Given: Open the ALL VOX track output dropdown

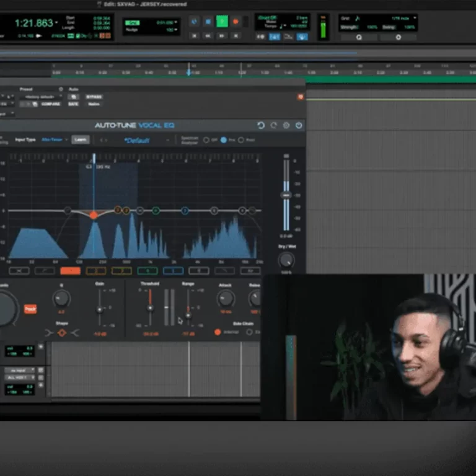Looking at the screenshot, I should [20, 377].
